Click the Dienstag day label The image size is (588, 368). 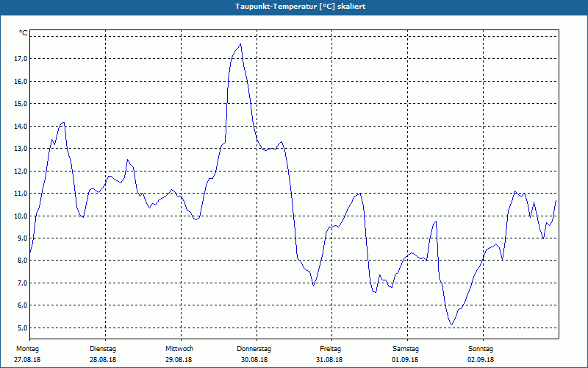[103, 349]
